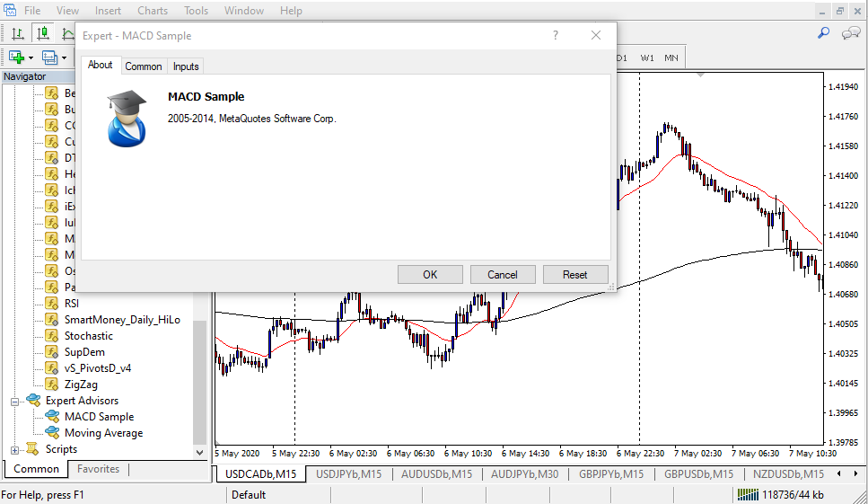The width and height of the screenshot is (868, 504).
Task: Select the bar chart toolbar icon
Action: 18,34
